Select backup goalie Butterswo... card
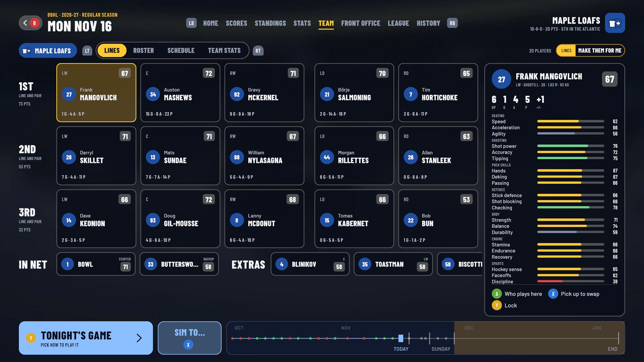 pyautogui.click(x=179, y=264)
